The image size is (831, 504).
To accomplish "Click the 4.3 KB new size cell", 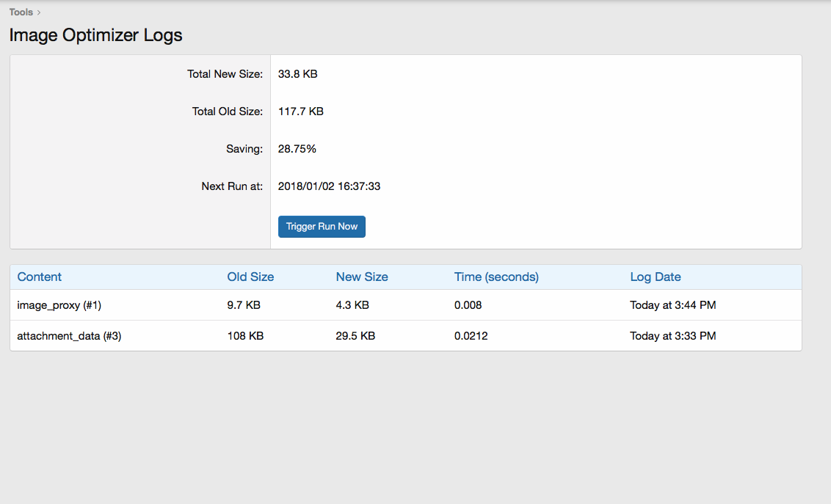I will [352, 305].
